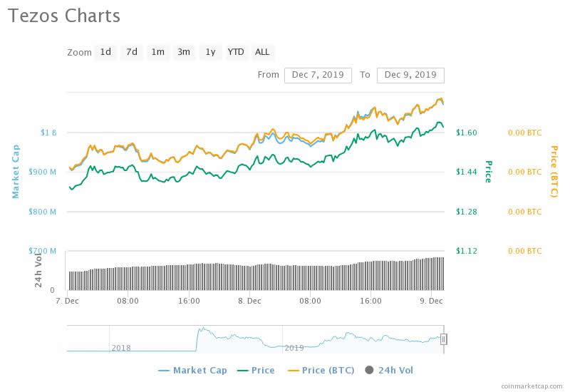Image resolution: width=570 pixels, height=392 pixels.
Task: Select the 7d zoom range
Action: (x=132, y=52)
